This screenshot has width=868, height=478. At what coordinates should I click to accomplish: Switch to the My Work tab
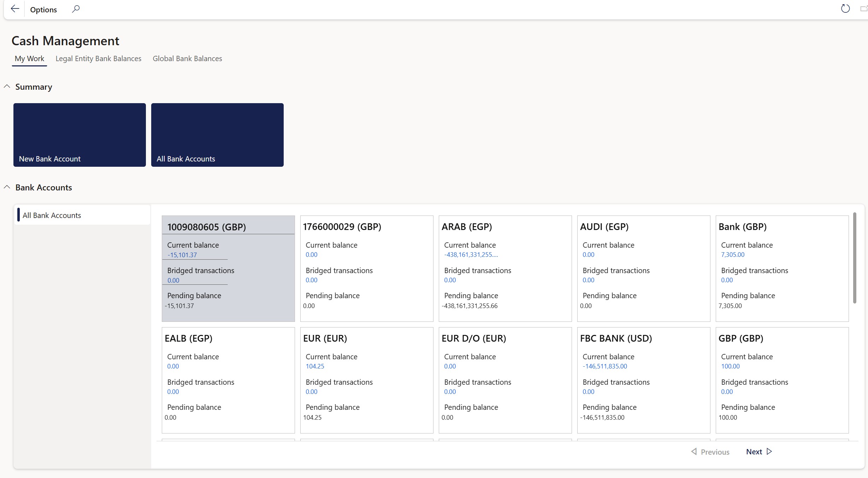tap(29, 59)
